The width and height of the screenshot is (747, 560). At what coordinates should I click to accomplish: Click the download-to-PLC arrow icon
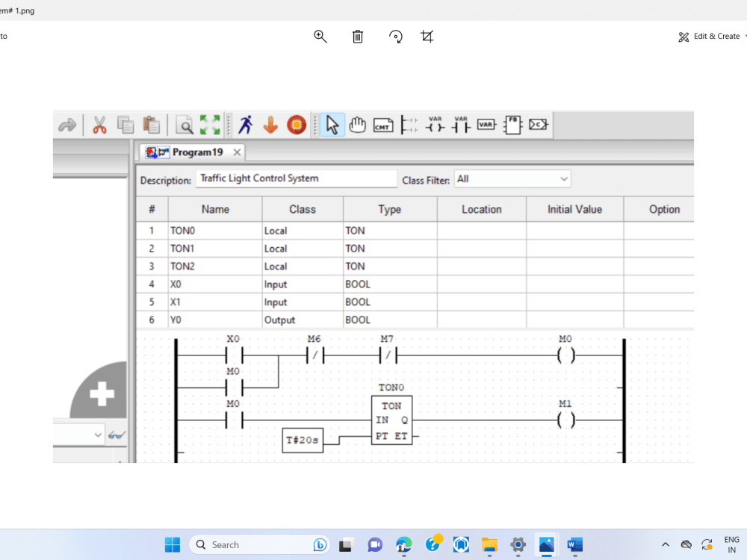click(x=270, y=125)
